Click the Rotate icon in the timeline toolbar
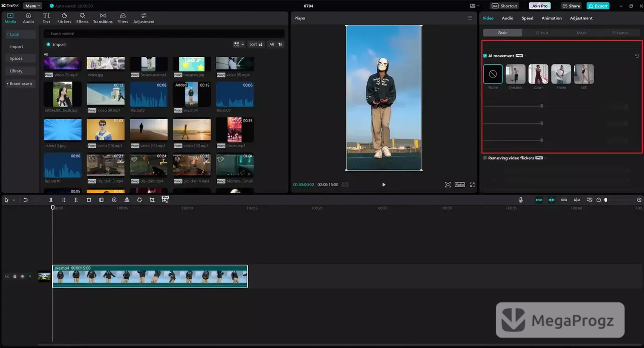This screenshot has width=644, height=348. (x=140, y=200)
